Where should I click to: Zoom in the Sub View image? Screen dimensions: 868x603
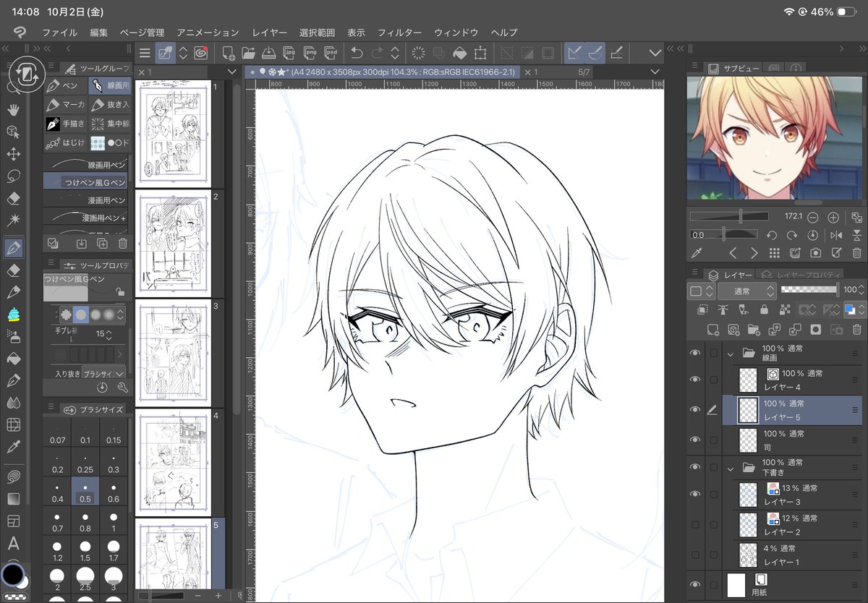(x=833, y=217)
